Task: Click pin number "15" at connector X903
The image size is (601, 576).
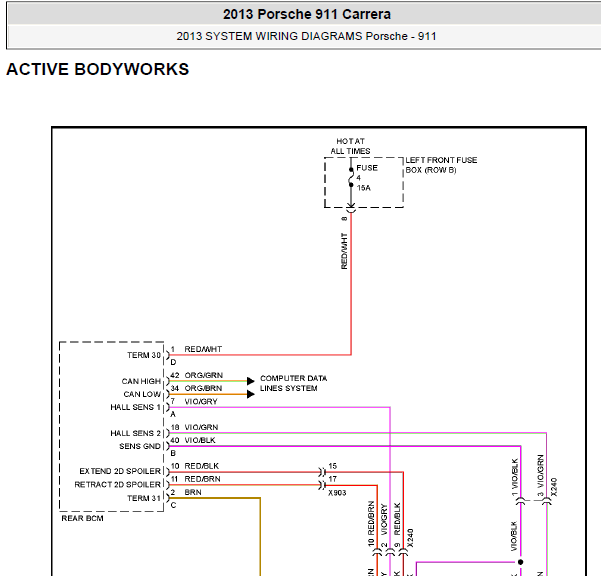Action: (x=332, y=466)
